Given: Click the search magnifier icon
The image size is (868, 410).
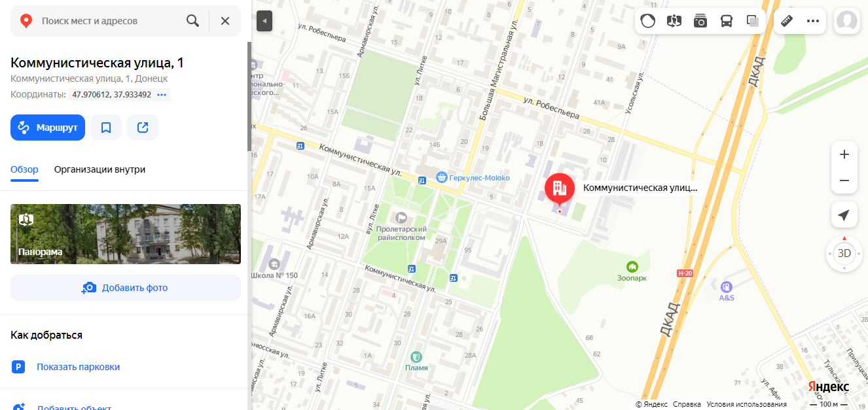Looking at the screenshot, I should click(x=192, y=21).
